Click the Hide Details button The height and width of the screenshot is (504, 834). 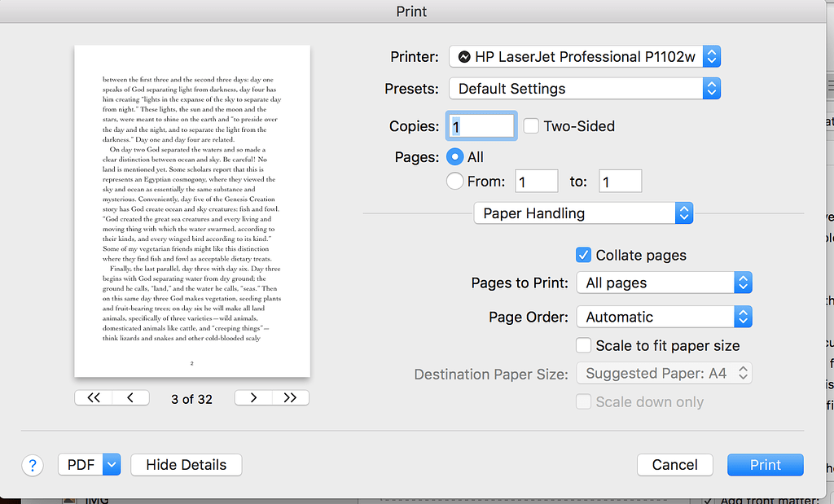tap(186, 465)
